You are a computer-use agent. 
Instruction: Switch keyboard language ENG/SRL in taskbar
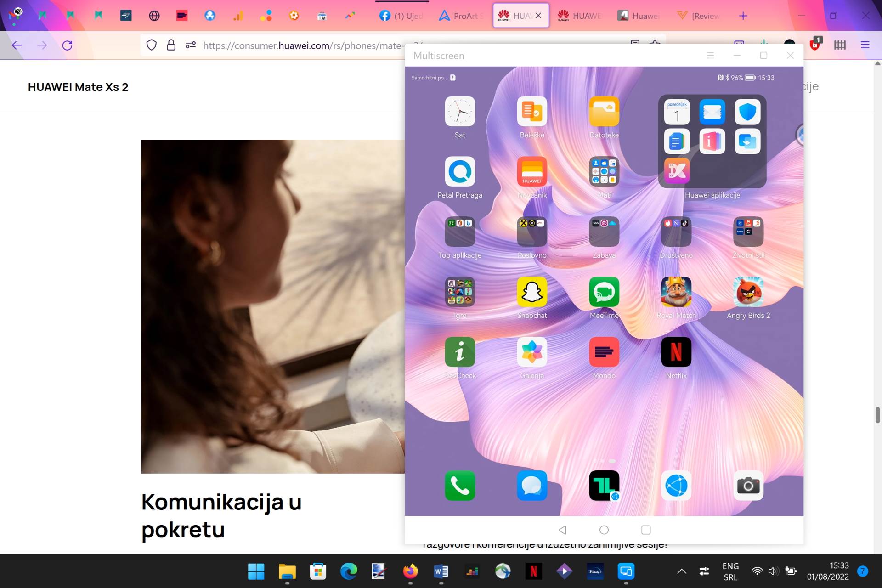click(x=730, y=571)
